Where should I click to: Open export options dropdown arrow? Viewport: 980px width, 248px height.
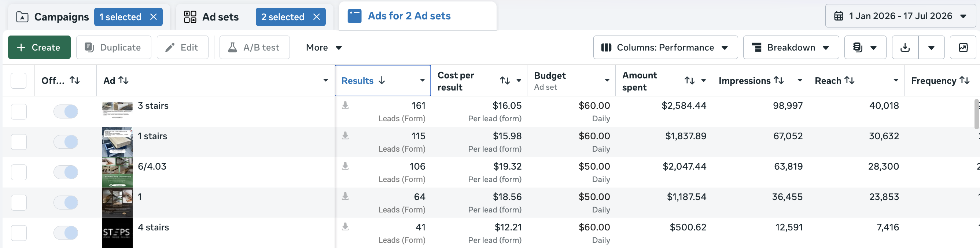point(931,47)
